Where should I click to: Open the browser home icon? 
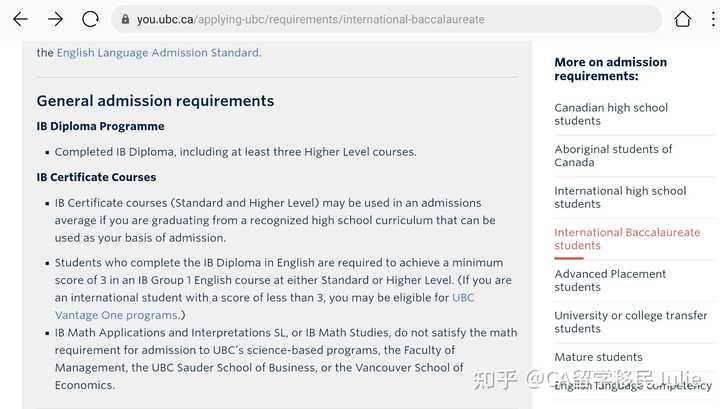click(682, 19)
